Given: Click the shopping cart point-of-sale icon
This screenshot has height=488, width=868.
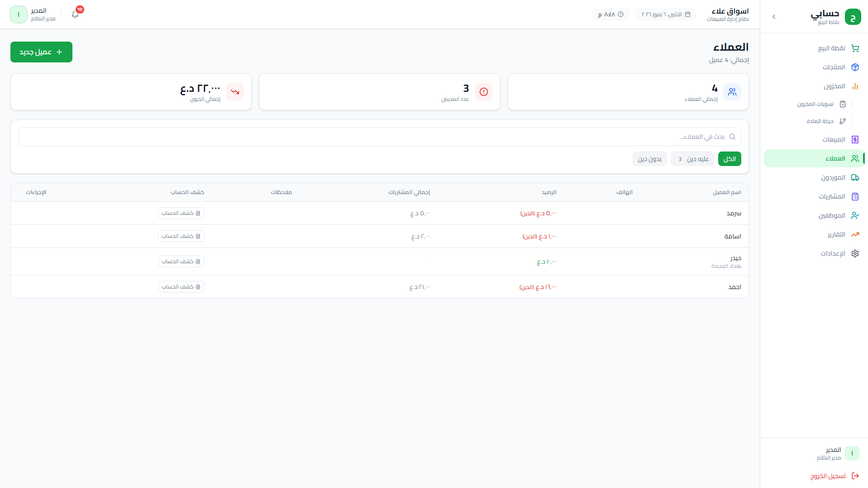Looking at the screenshot, I should click(854, 48).
